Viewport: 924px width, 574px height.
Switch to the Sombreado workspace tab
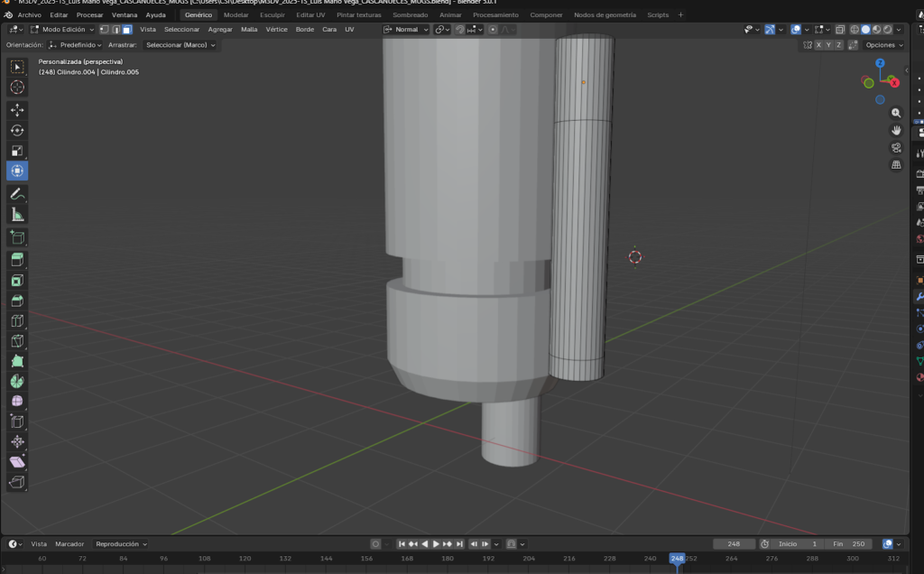point(411,15)
